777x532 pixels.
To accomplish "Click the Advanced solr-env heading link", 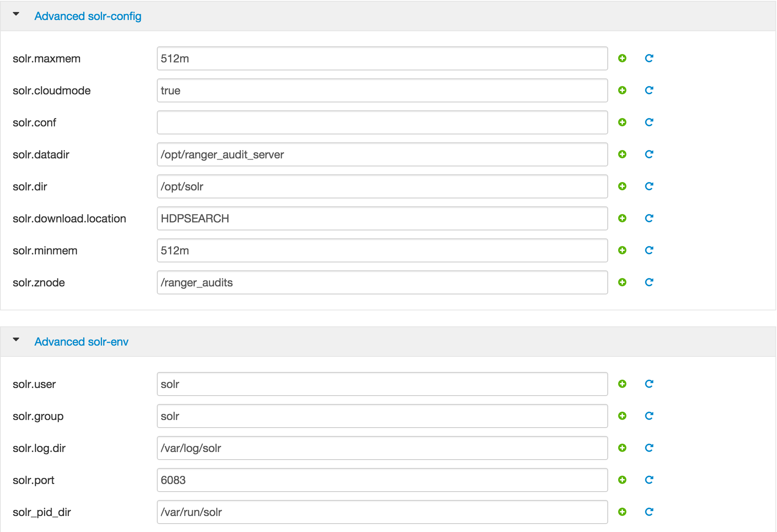I will 81,342.
